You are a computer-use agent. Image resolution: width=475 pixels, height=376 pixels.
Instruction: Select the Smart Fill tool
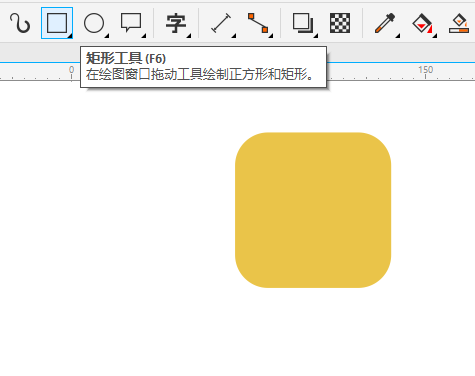click(459, 23)
